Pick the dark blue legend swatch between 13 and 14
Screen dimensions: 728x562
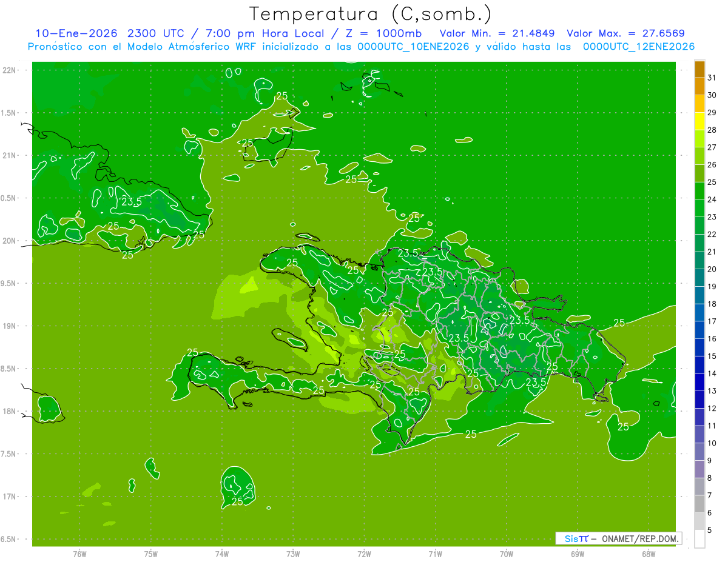point(699,382)
